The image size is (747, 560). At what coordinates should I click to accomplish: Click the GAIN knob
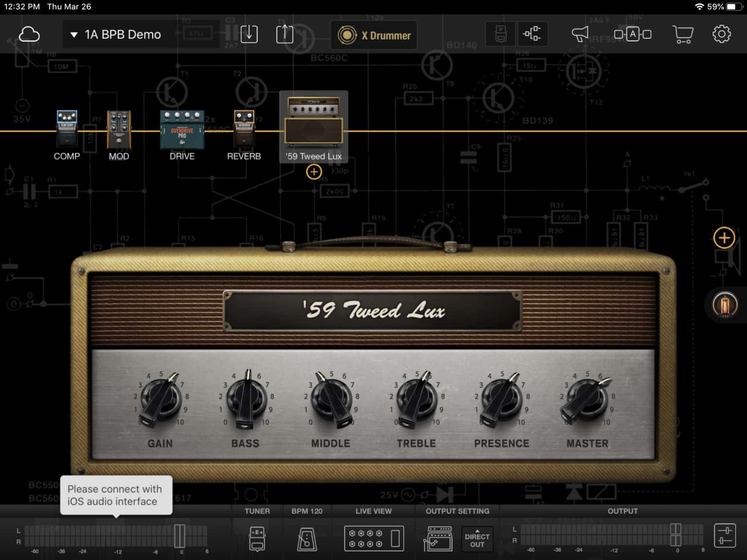tap(160, 400)
